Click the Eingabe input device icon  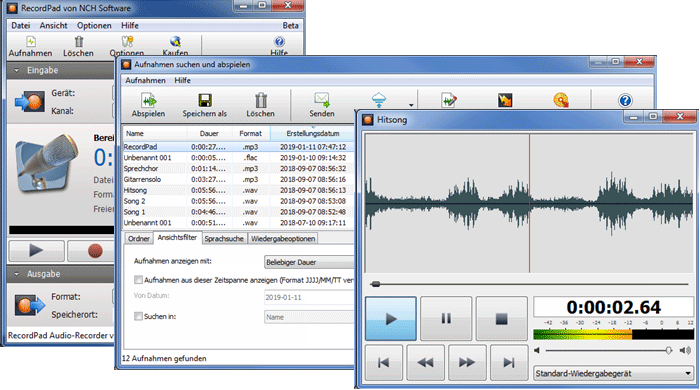(x=29, y=101)
